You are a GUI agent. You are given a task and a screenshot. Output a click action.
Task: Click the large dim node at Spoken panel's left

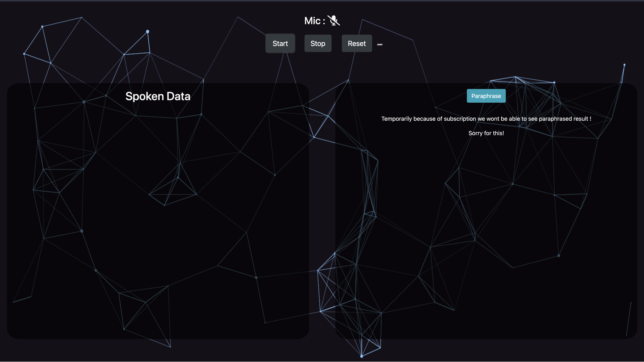(82, 231)
